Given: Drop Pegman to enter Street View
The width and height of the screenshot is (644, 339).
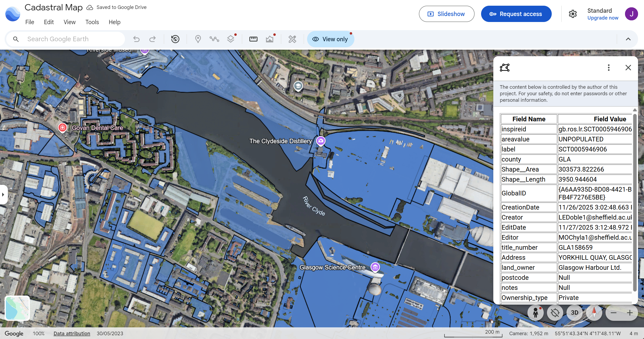Looking at the screenshot, I should click(535, 313).
